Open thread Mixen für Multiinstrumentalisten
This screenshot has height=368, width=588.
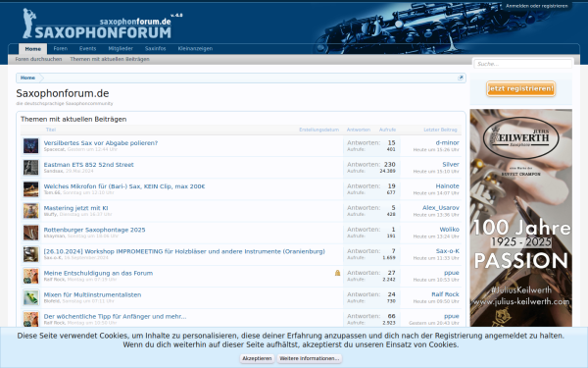click(92, 294)
